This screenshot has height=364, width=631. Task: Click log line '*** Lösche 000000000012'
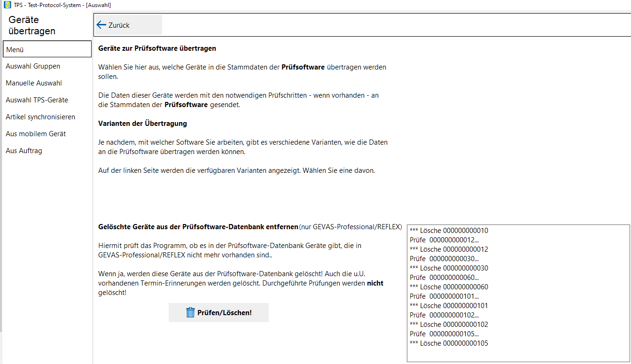click(449, 249)
